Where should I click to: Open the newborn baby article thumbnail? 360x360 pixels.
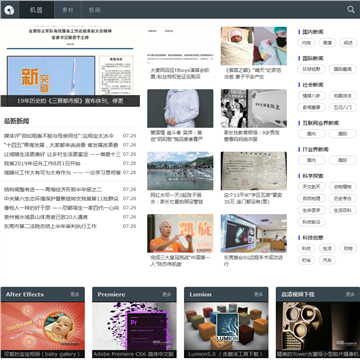pos(254,46)
